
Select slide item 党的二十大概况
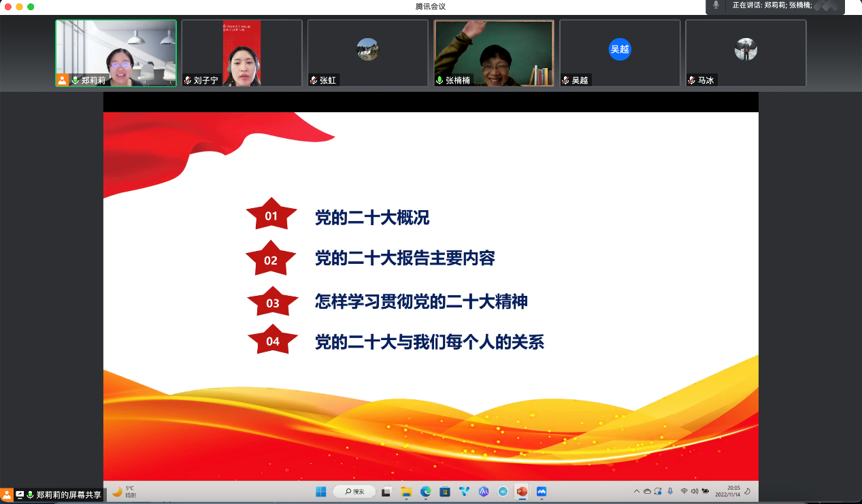pyautogui.click(x=371, y=218)
